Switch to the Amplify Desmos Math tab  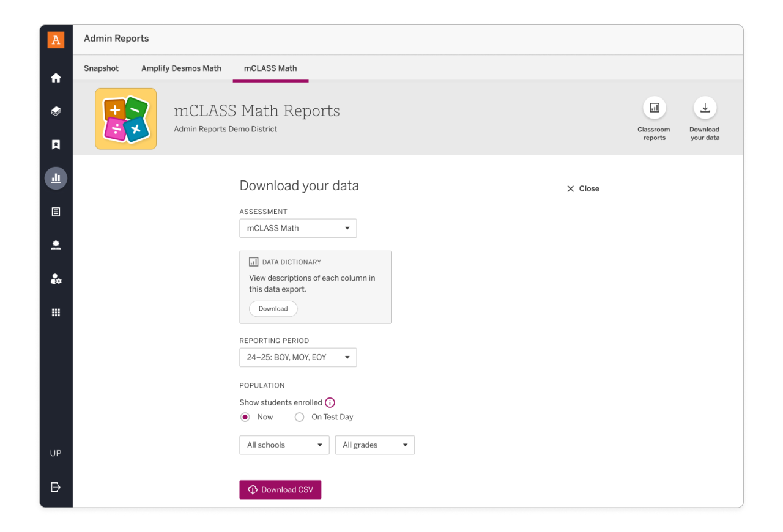(x=181, y=68)
